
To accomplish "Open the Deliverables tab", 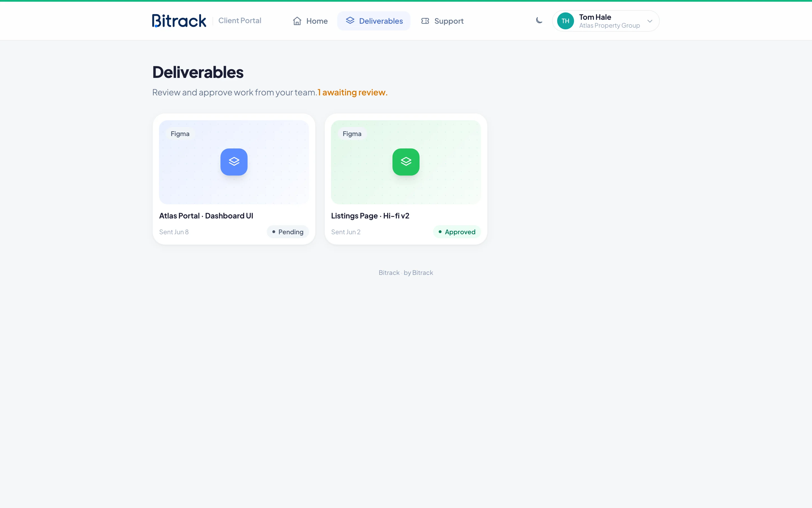I will click(x=374, y=21).
